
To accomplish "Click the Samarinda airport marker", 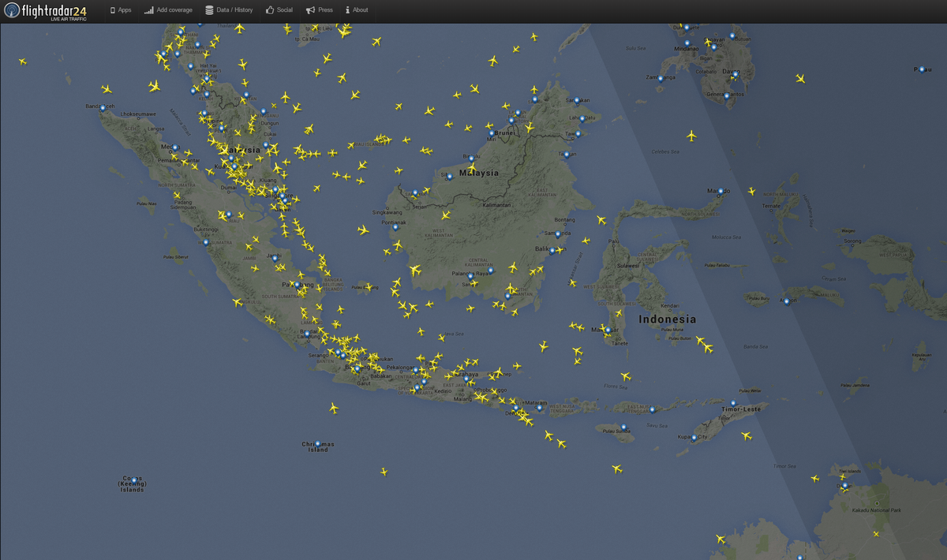I will (x=558, y=233).
